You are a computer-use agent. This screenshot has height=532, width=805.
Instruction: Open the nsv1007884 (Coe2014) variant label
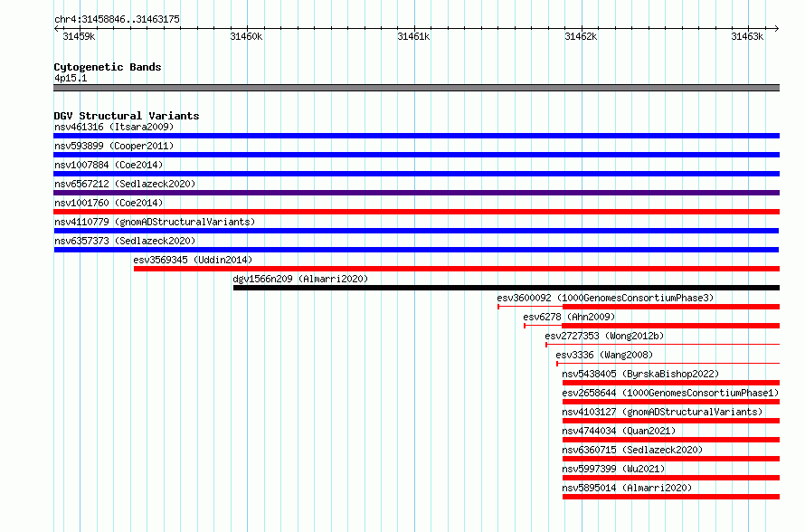(x=109, y=165)
